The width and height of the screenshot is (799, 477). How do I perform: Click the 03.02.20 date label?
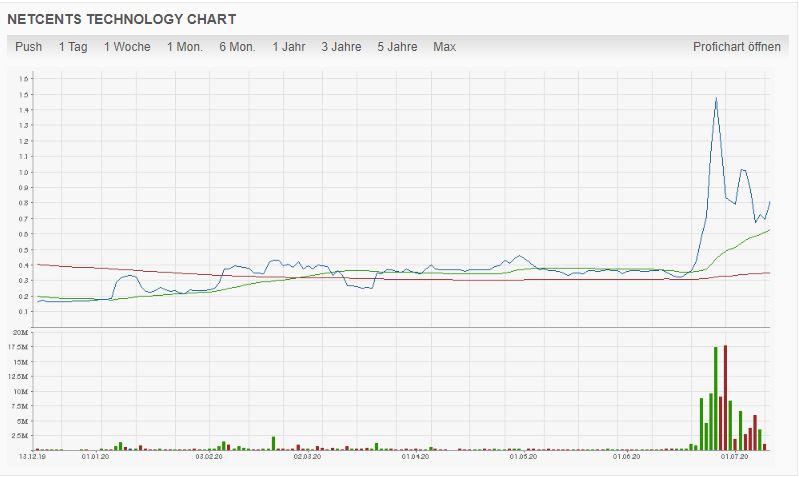[x=209, y=457]
